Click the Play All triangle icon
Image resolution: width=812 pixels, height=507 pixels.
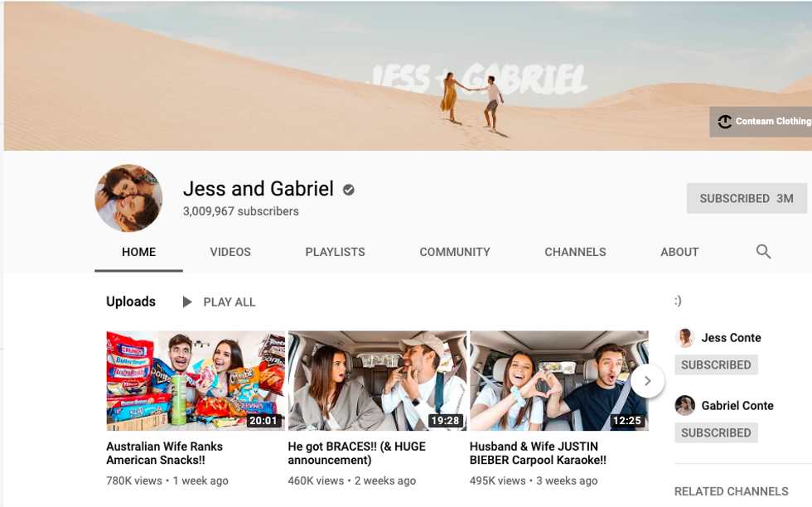[x=187, y=302]
